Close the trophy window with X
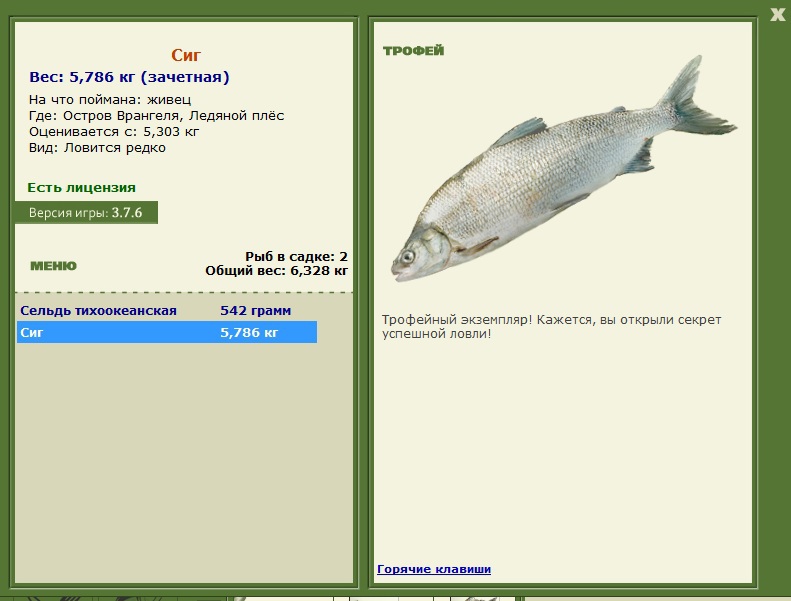This screenshot has width=791, height=601. (x=777, y=15)
